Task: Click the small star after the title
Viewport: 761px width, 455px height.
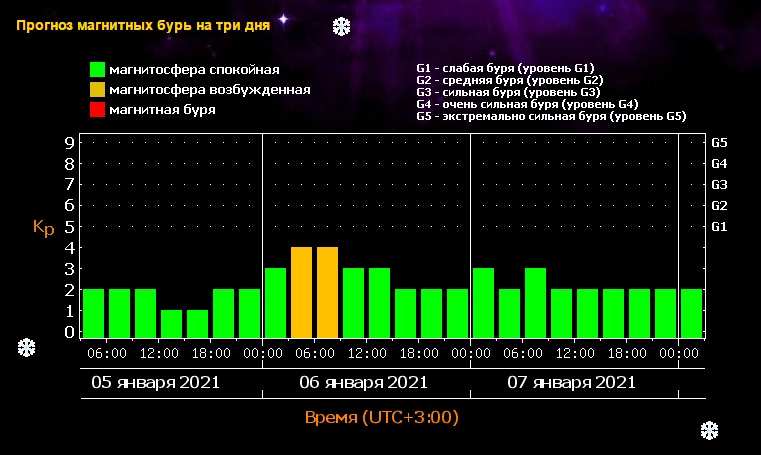Action: [282, 19]
